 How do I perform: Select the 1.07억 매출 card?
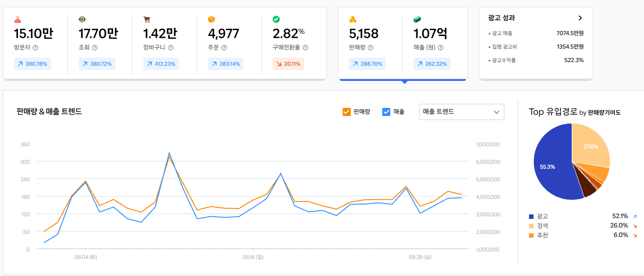point(435,43)
